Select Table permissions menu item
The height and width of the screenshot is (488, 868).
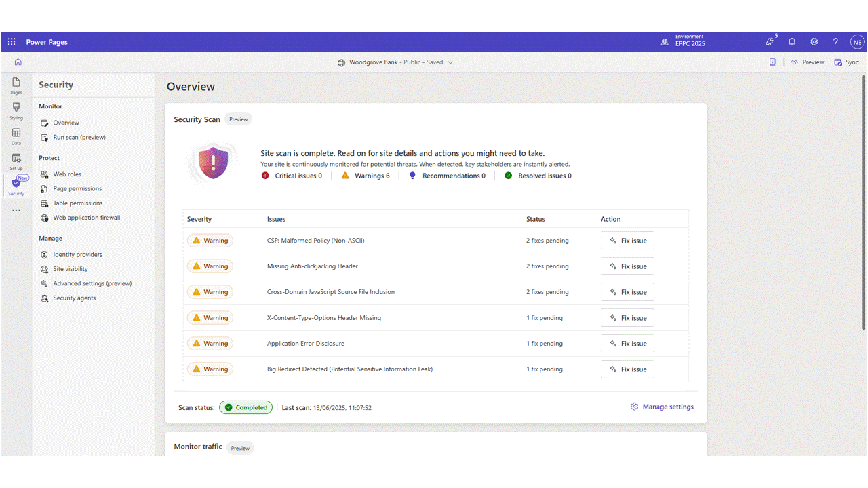(77, 203)
